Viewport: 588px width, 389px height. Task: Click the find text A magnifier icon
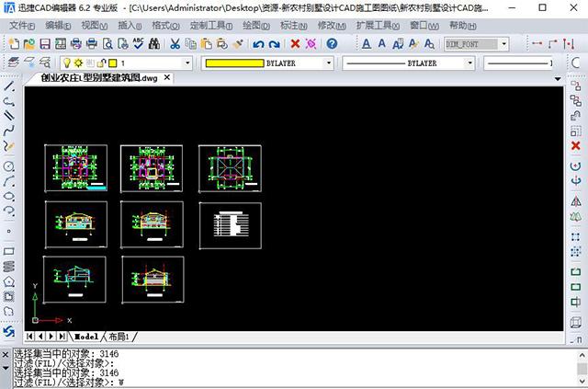[429, 44]
